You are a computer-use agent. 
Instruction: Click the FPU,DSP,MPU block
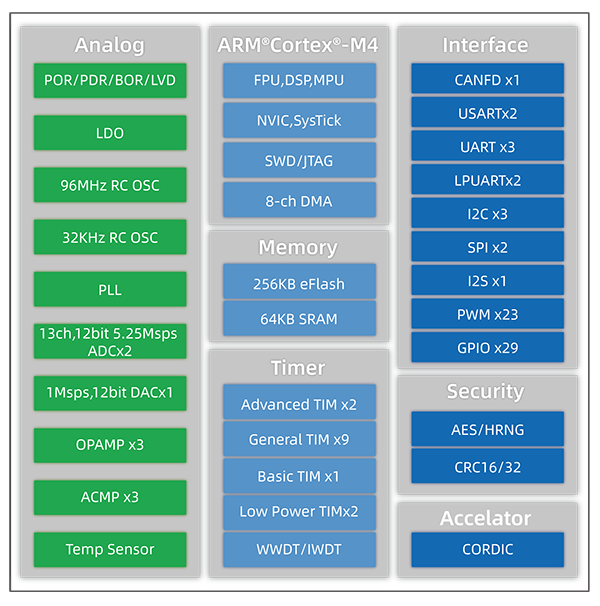(299, 80)
